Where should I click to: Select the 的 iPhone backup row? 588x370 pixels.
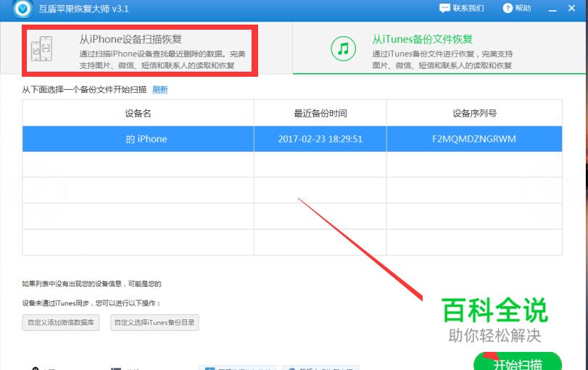click(x=292, y=139)
